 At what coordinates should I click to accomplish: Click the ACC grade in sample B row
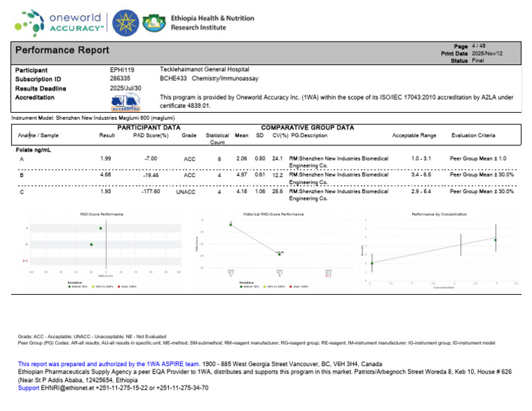[x=189, y=175]
